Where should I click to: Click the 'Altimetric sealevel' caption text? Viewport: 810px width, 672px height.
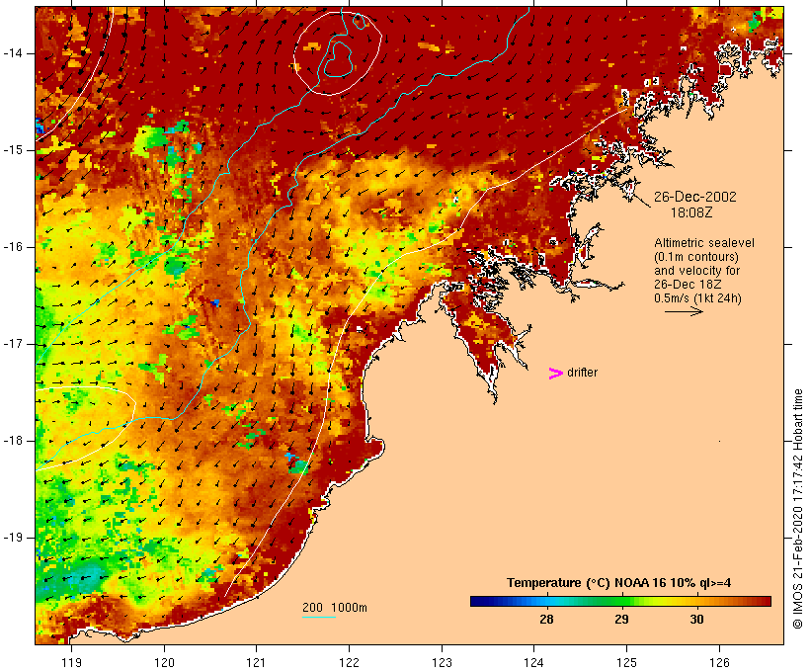point(704,243)
